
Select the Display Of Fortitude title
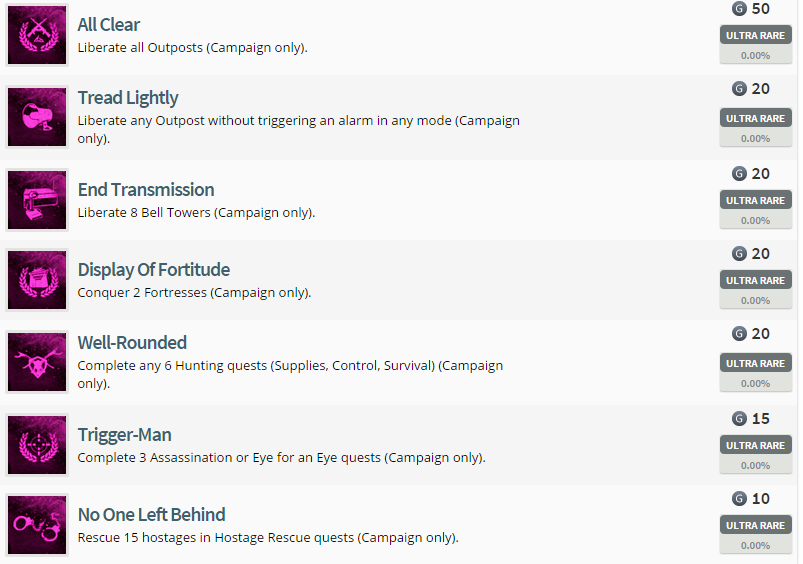154,270
